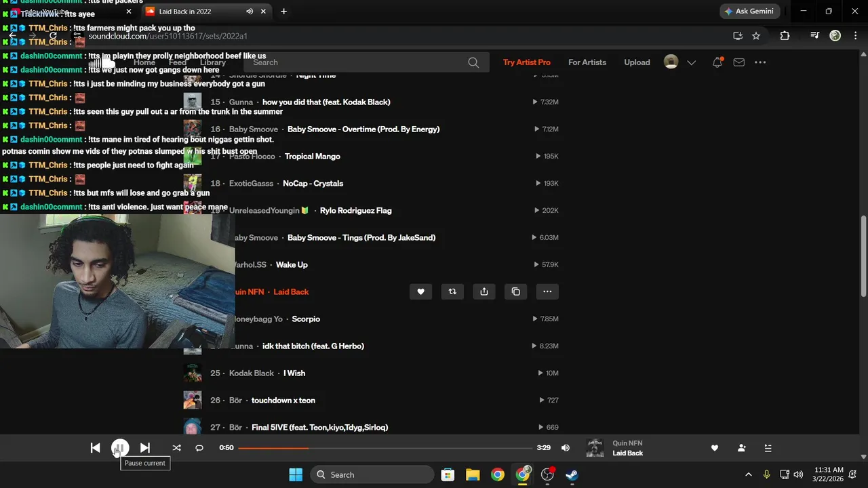Screen dimensions: 868x488
Task: Open more options for Laid Back row
Action: click(x=547, y=291)
